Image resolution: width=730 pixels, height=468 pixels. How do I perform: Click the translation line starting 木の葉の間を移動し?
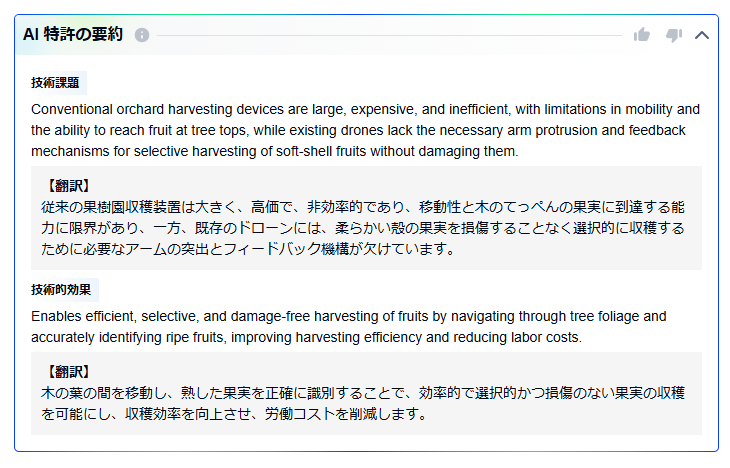(x=362, y=393)
